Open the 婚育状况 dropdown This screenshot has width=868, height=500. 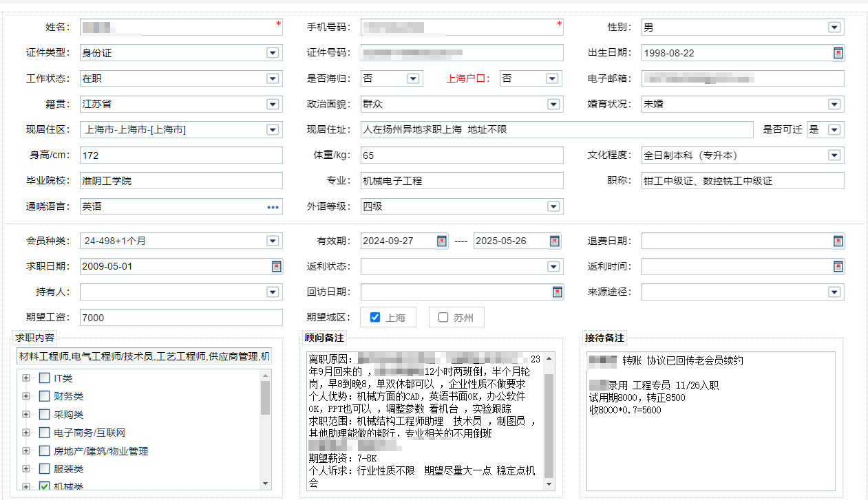[x=834, y=105]
